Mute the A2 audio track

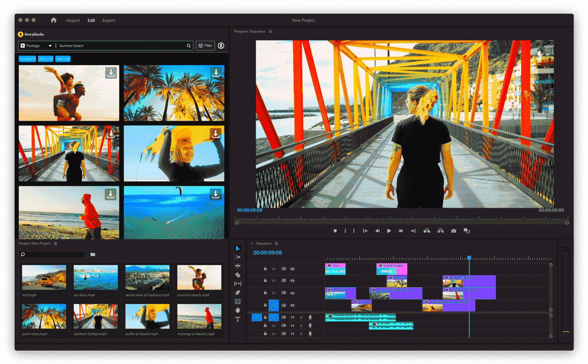click(293, 325)
